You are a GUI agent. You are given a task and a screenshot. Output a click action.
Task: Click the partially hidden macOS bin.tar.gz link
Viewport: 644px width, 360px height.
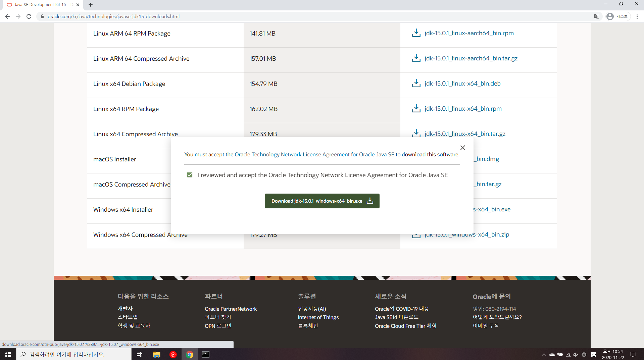(488, 184)
